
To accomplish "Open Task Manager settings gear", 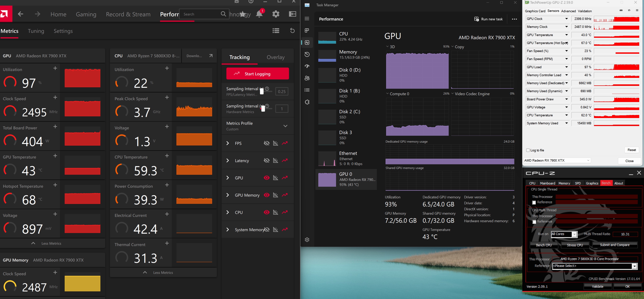I will tap(307, 240).
